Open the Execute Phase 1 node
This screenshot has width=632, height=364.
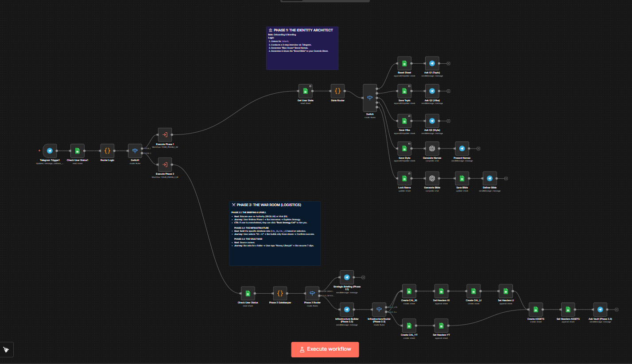[x=165, y=135]
